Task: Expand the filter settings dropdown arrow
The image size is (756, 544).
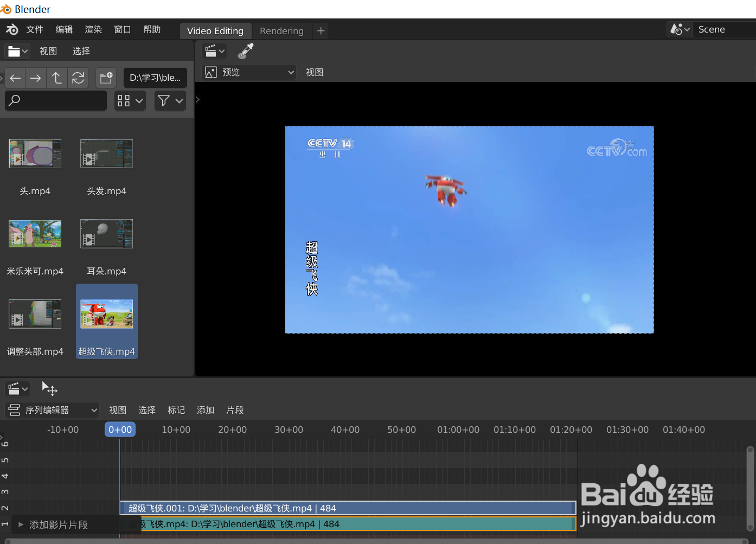Action: tap(180, 100)
